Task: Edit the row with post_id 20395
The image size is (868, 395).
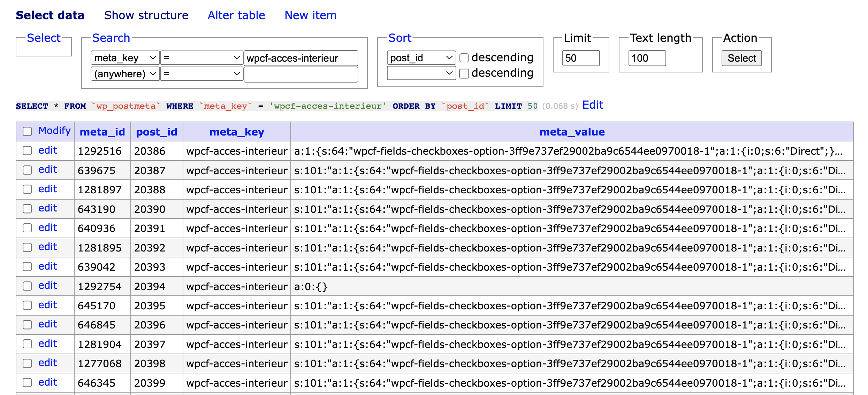Action: point(47,305)
